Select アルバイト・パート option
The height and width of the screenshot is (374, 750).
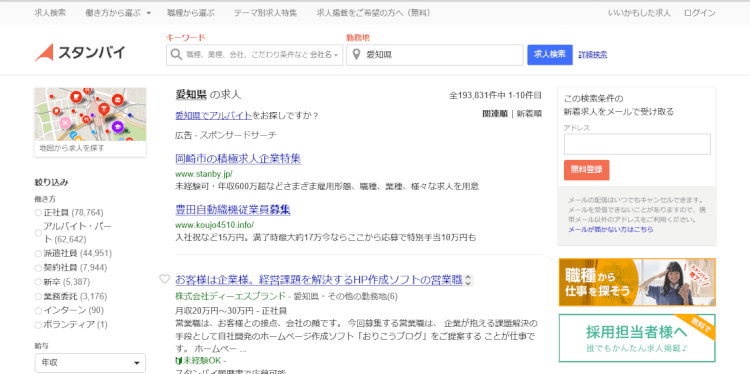(x=38, y=232)
